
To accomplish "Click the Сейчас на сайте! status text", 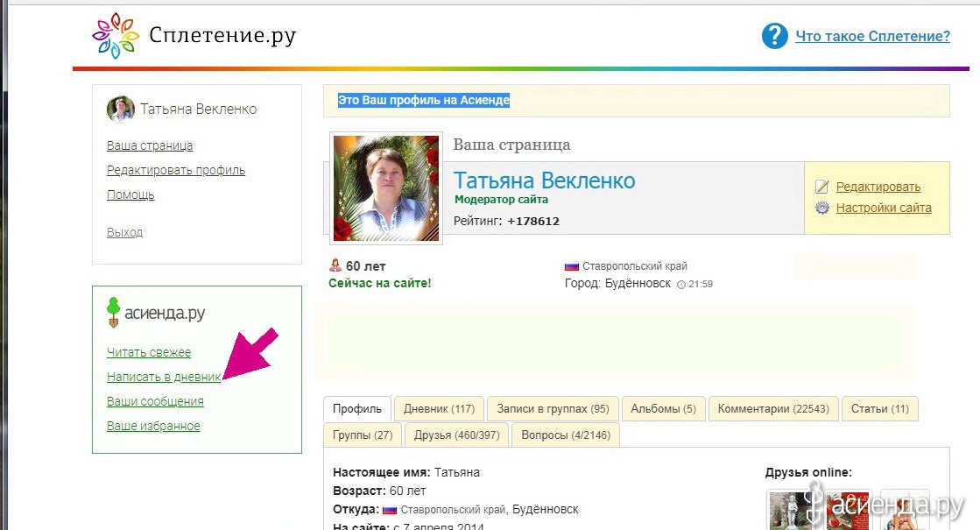I will [380, 283].
